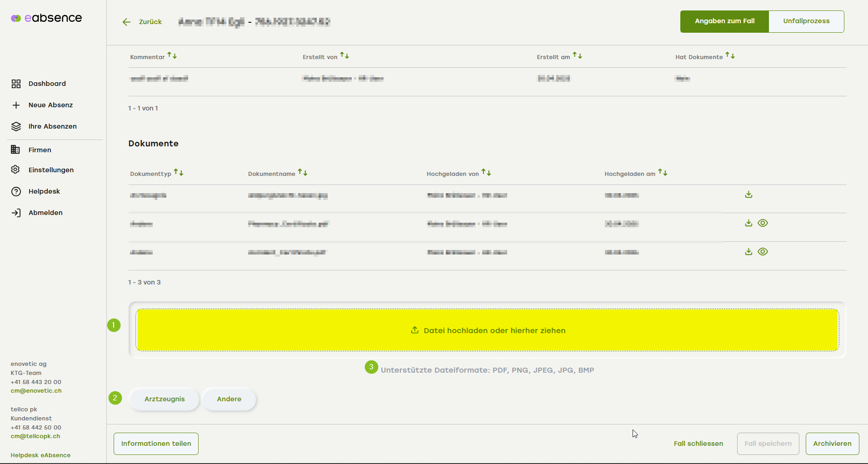The image size is (868, 464).
Task: Open the Dashboard grid icon in sidebar
Action: point(16,84)
